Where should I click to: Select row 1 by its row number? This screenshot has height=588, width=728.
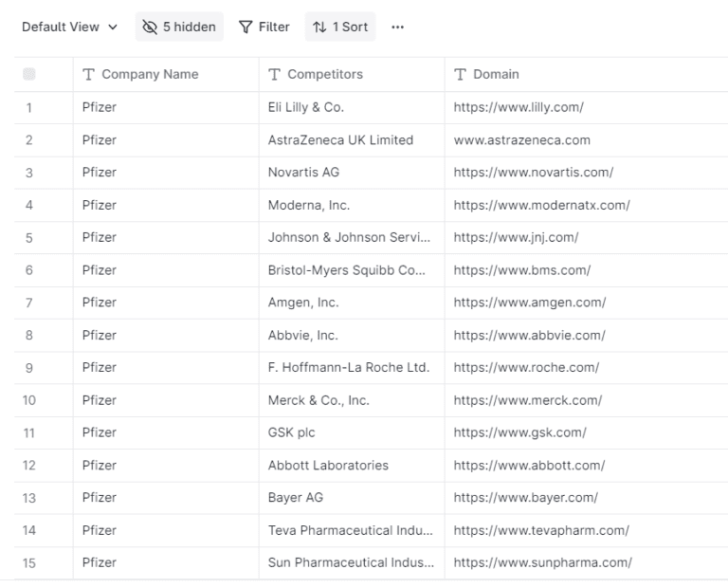pyautogui.click(x=29, y=107)
